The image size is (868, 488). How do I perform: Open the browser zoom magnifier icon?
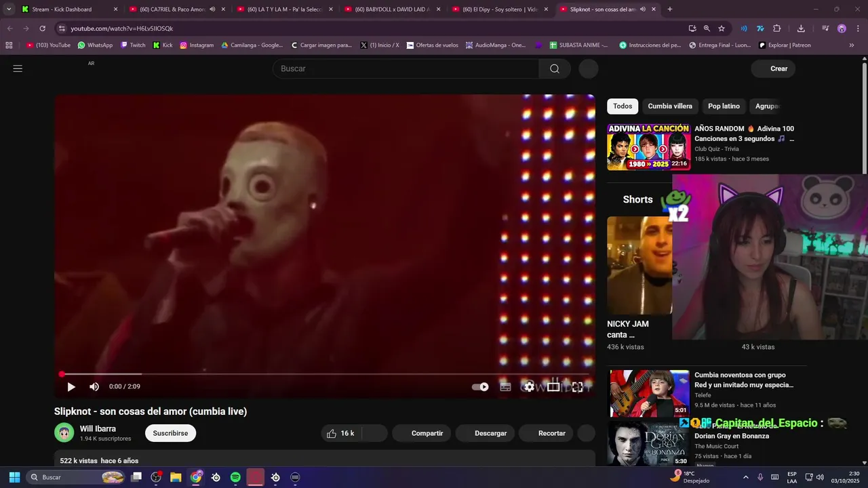pyautogui.click(x=707, y=28)
